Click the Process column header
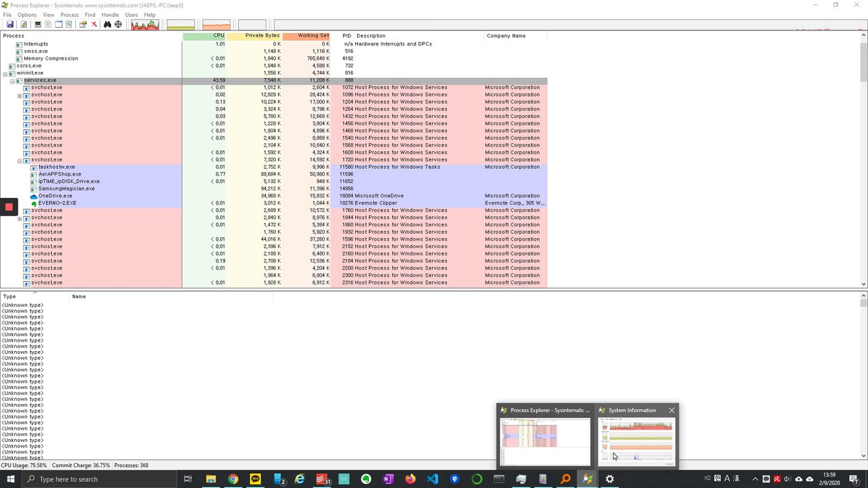Image resolution: width=868 pixels, height=488 pixels. click(91, 36)
